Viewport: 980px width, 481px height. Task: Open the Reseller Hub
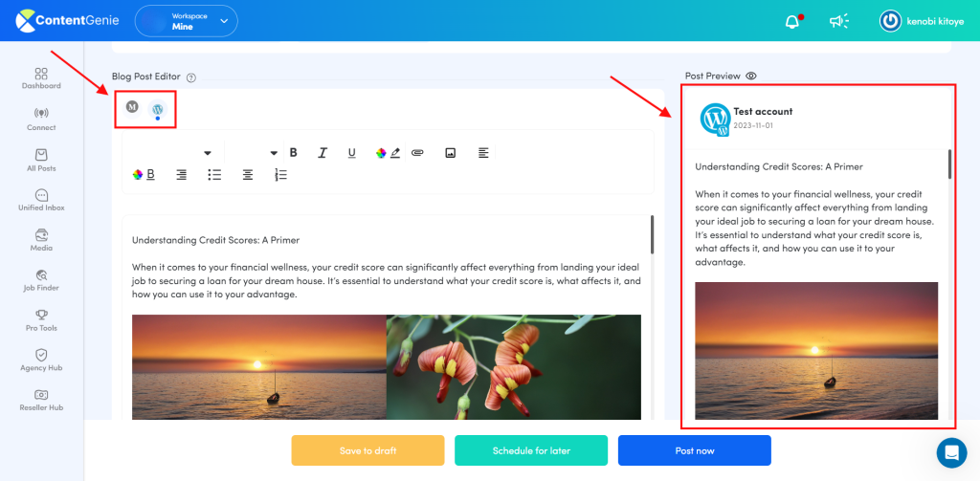pyautogui.click(x=41, y=401)
